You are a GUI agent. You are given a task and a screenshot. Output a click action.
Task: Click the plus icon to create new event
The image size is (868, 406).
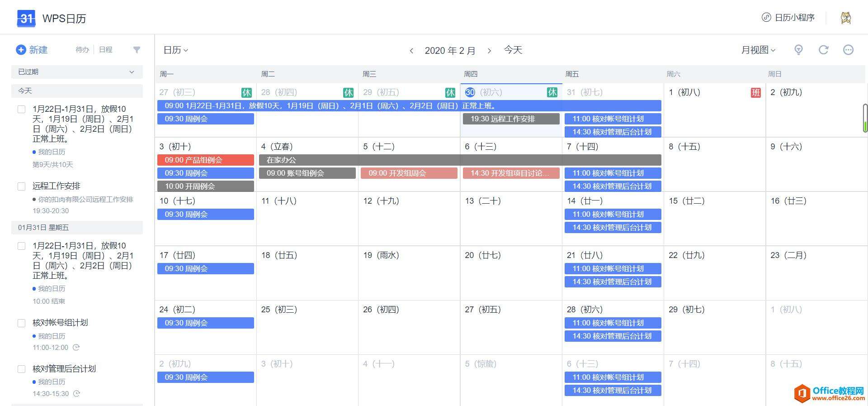pyautogui.click(x=21, y=50)
